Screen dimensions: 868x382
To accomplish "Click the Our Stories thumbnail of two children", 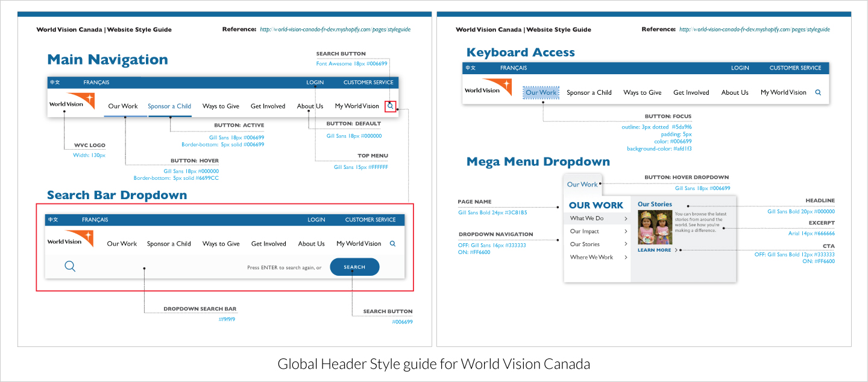I will click(x=655, y=227).
